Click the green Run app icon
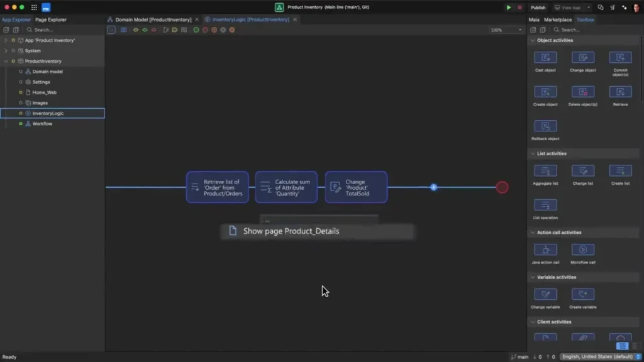 click(509, 7)
